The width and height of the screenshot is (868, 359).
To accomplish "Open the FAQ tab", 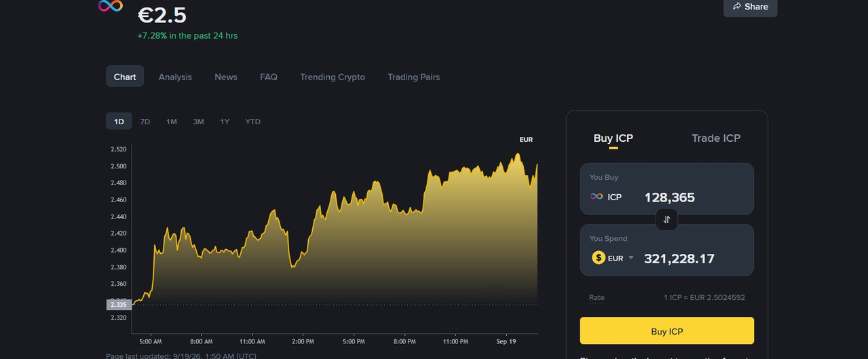I will (269, 77).
